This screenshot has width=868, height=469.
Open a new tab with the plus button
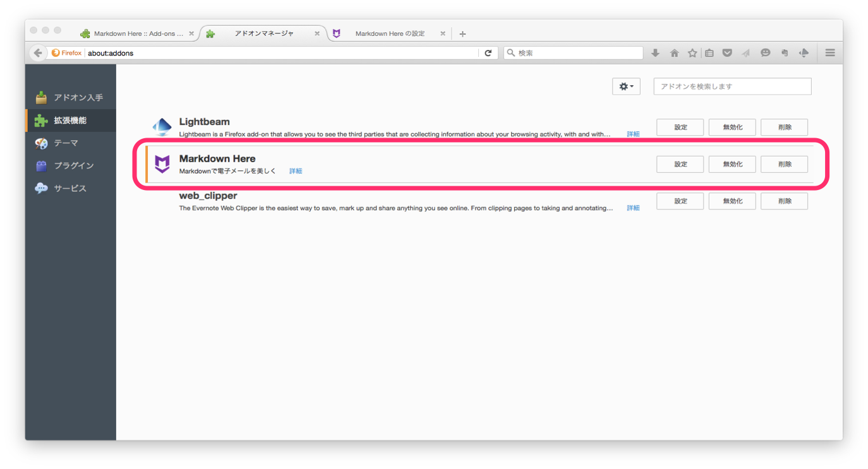[x=462, y=34]
